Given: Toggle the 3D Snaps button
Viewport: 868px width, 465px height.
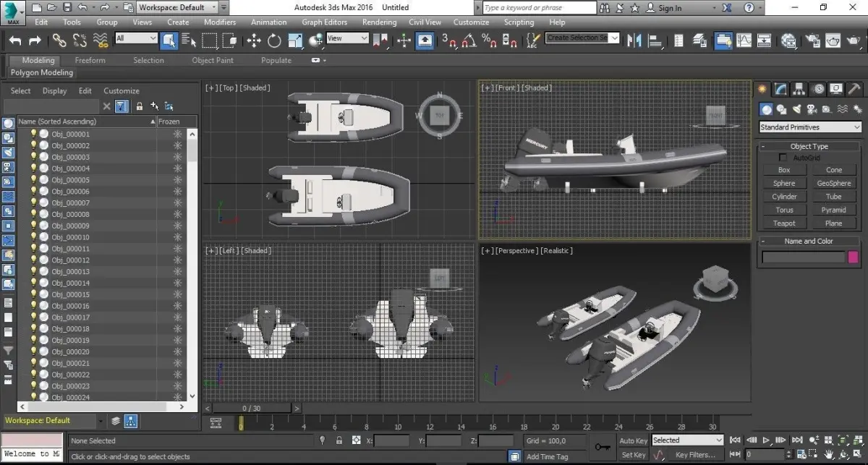Looking at the screenshot, I should [450, 40].
